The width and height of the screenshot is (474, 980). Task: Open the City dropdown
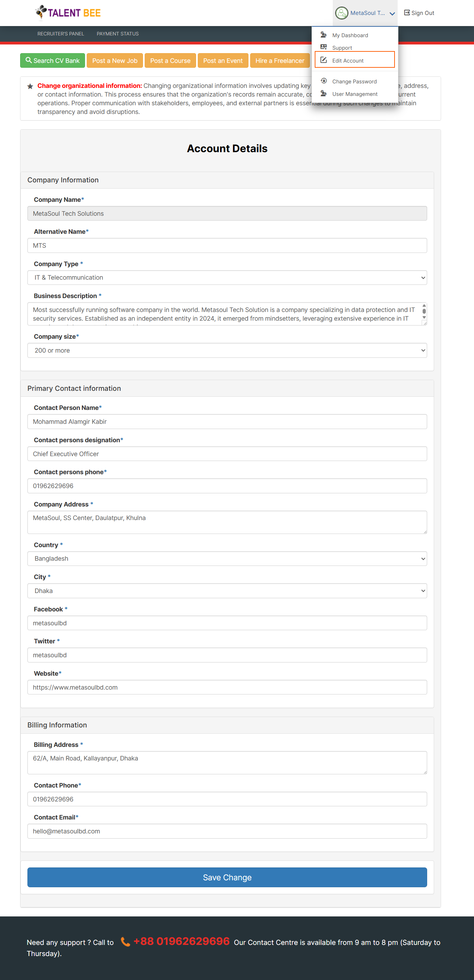(x=227, y=591)
